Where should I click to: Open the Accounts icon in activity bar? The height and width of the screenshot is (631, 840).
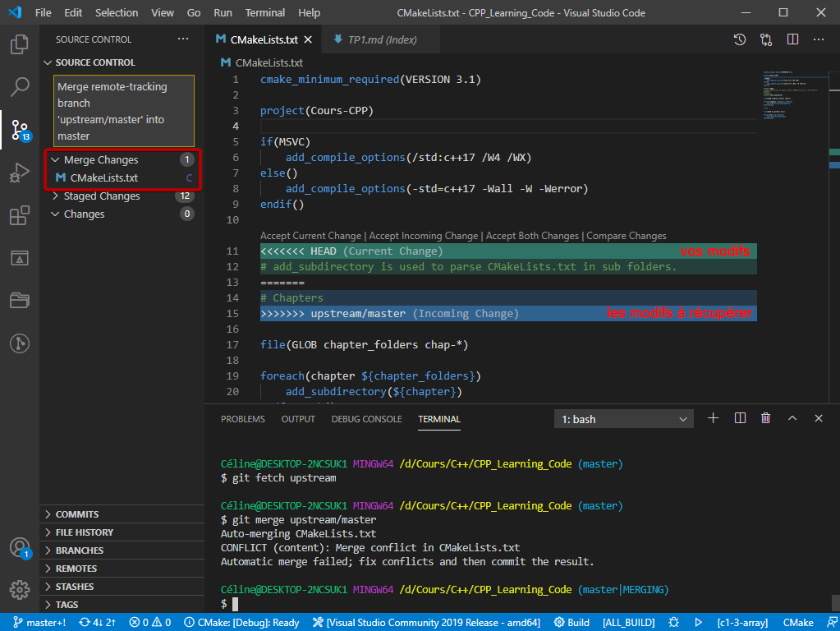point(21,548)
